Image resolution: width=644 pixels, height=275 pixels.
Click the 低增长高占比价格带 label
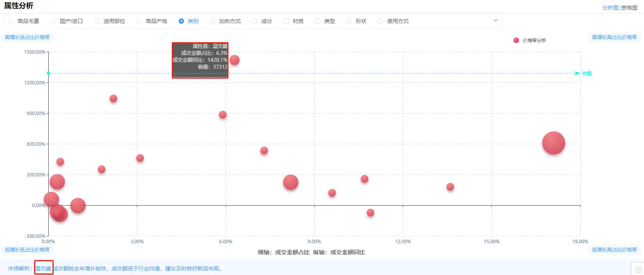point(614,250)
